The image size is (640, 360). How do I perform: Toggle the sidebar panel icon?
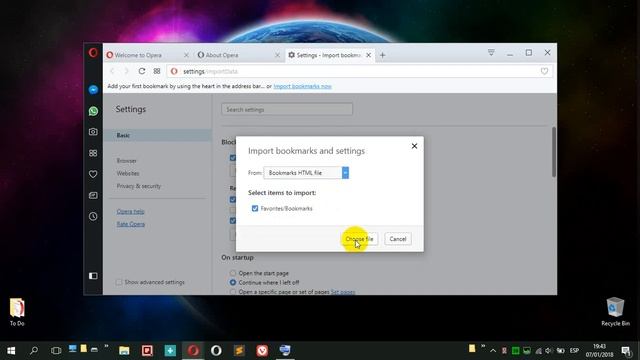click(93, 276)
